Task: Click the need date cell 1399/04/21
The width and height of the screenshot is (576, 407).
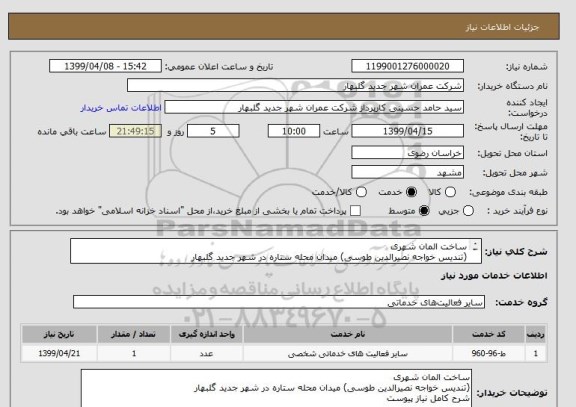Action: pyautogui.click(x=59, y=353)
